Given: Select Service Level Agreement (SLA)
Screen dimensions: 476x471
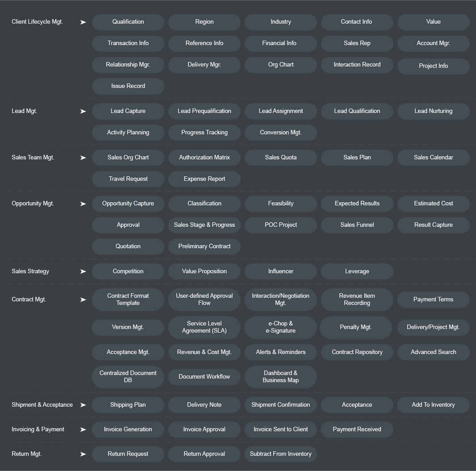Looking at the screenshot, I should tap(205, 327).
